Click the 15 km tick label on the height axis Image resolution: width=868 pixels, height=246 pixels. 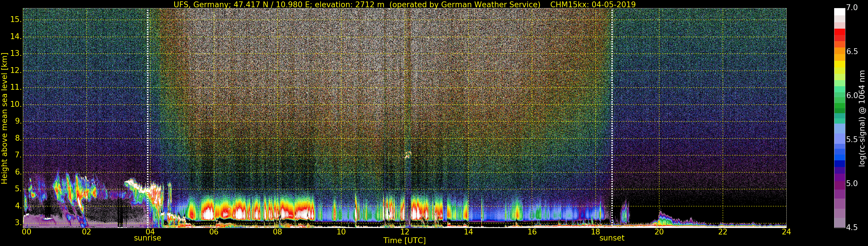[x=16, y=20]
